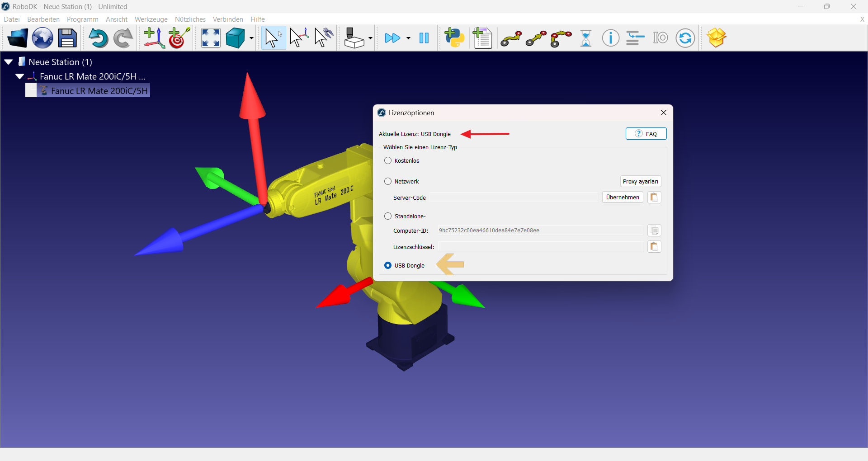
Task: Paste license key with clipboard button
Action: pos(654,246)
